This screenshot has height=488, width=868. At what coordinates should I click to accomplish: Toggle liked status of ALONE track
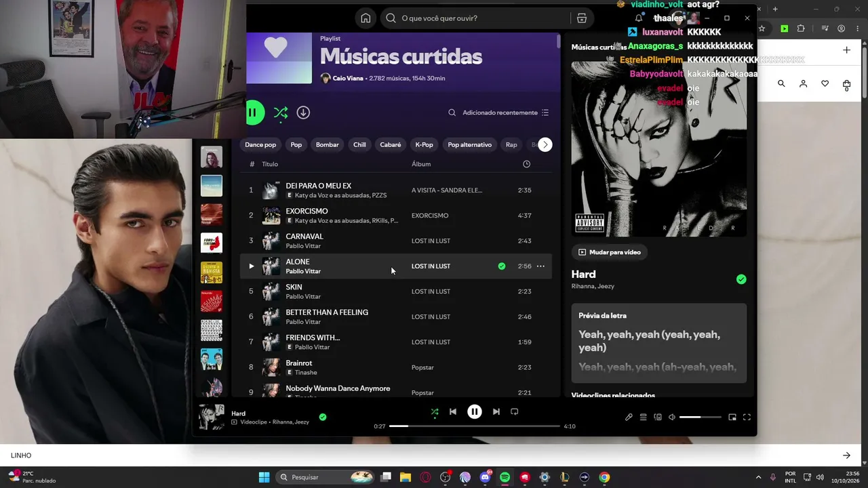[x=502, y=266]
